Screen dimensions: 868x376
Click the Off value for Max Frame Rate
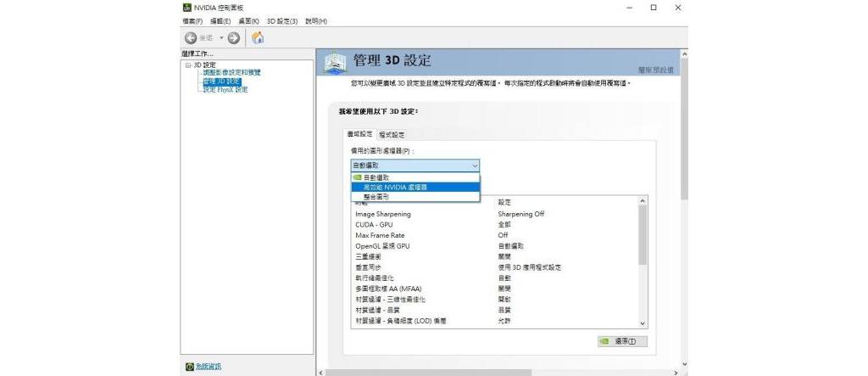pos(503,235)
